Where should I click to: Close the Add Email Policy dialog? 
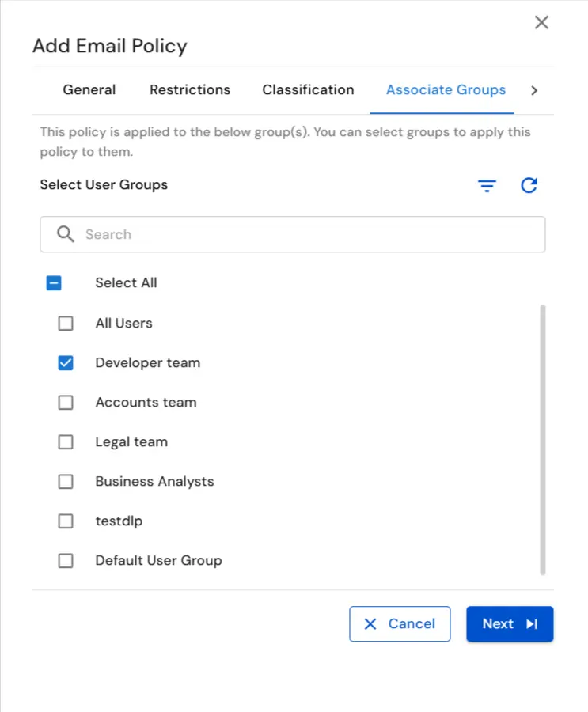click(541, 22)
